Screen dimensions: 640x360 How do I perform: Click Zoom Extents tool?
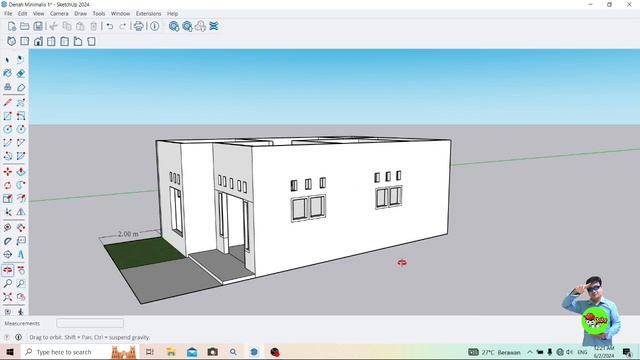7,297
